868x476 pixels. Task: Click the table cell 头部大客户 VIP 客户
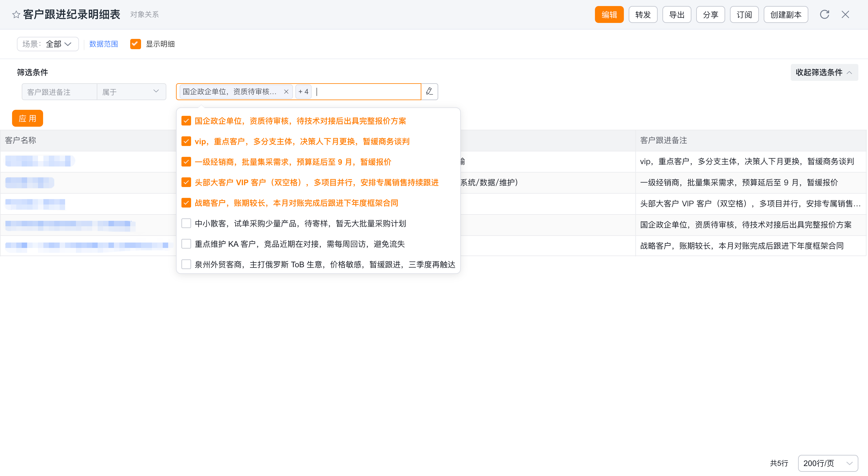pyautogui.click(x=750, y=203)
